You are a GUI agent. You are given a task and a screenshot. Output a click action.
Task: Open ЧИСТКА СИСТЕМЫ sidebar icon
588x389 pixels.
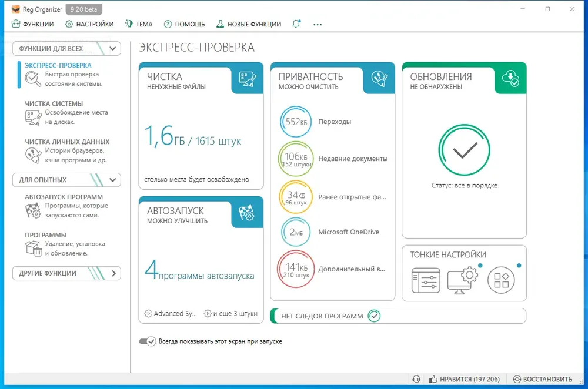(x=33, y=118)
